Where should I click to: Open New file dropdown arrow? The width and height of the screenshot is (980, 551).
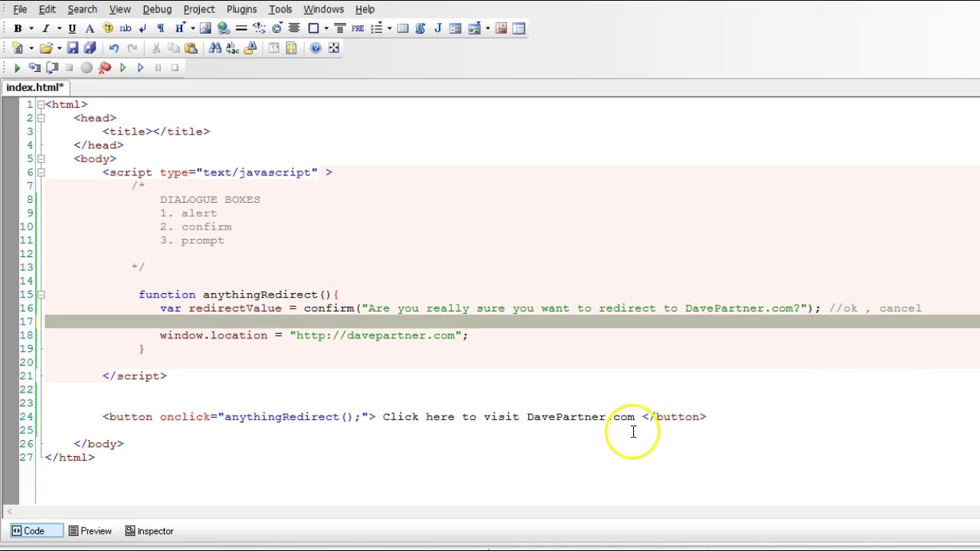tap(31, 47)
